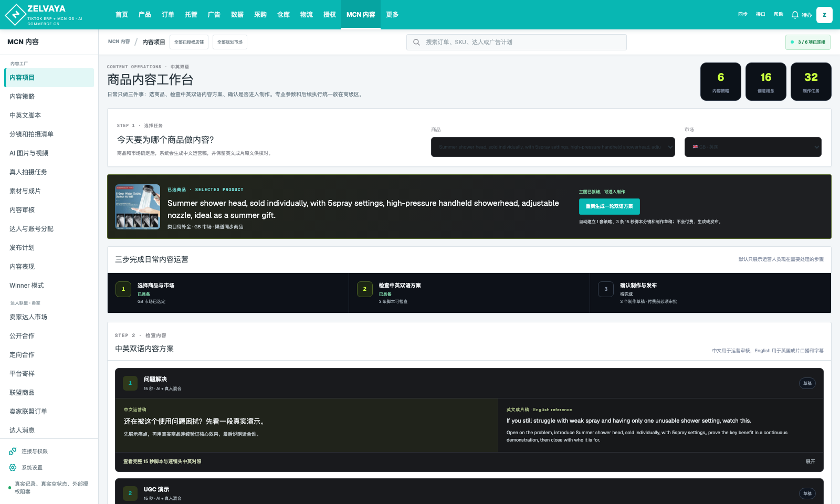Open 达人与账号分配 in sidebar
Image resolution: width=840 pixels, height=504 pixels.
[49, 229]
